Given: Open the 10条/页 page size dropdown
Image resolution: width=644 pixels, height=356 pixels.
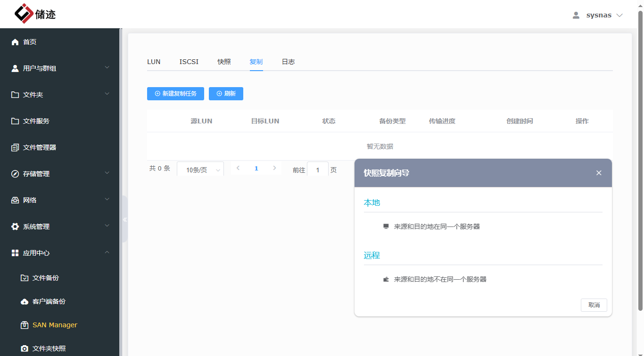Looking at the screenshot, I should [x=200, y=169].
